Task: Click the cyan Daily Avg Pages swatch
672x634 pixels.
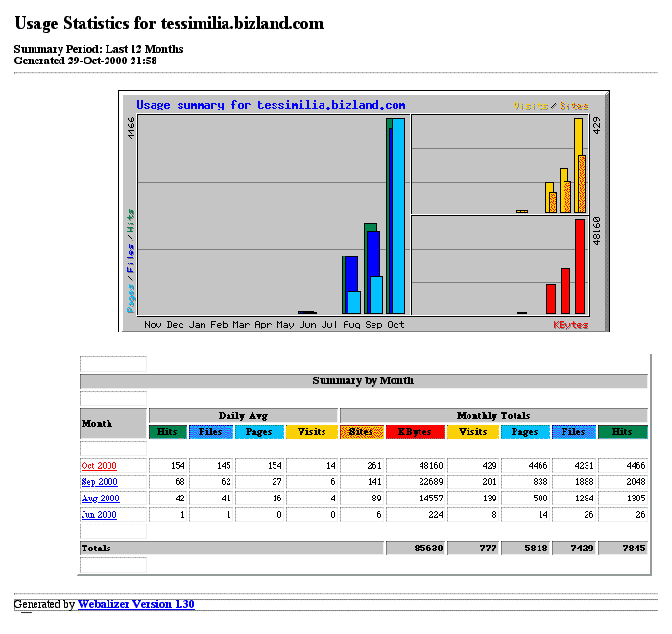Action: point(256,432)
